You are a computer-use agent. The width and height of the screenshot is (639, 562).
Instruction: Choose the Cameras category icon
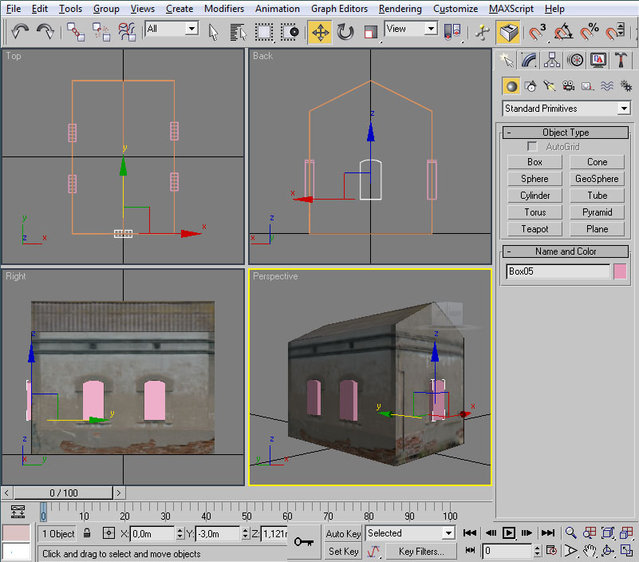pos(568,86)
